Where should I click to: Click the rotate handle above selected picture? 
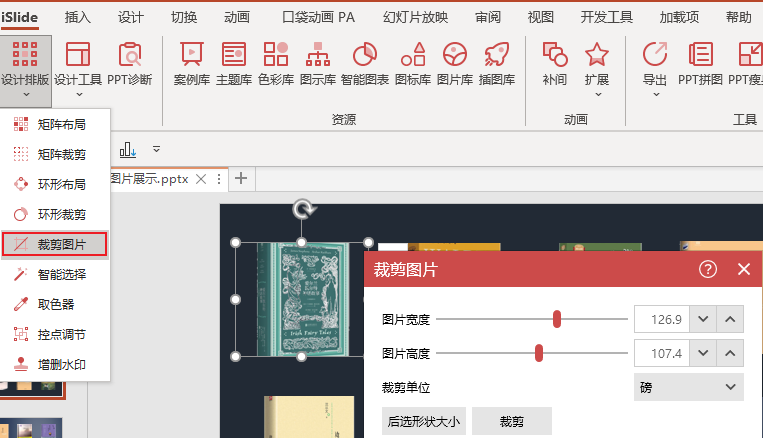coord(304,209)
